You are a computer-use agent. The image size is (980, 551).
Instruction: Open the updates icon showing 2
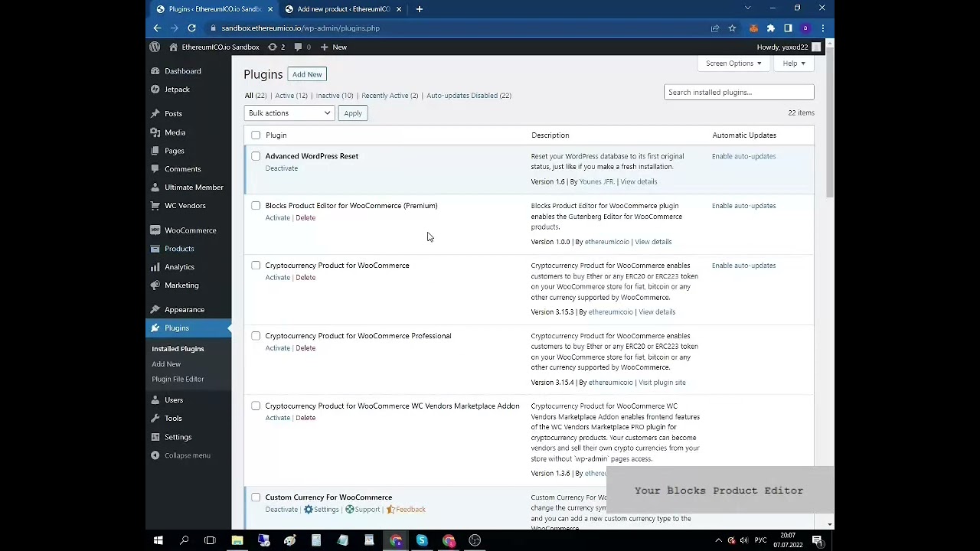(x=276, y=47)
